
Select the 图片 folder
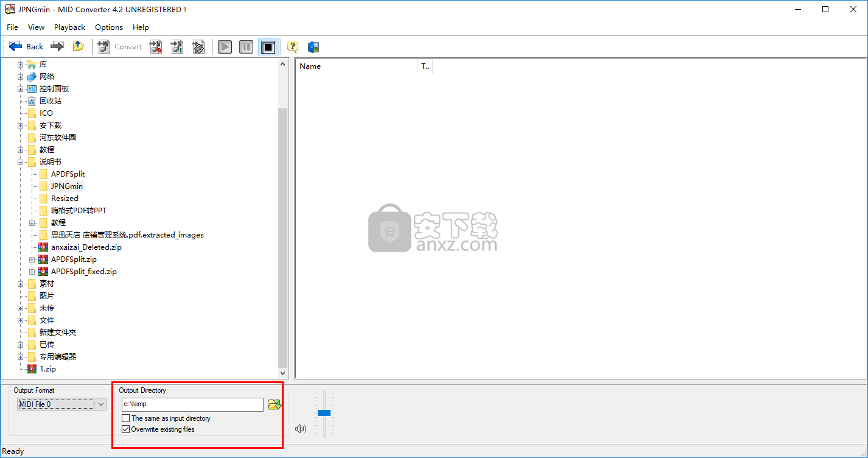(x=47, y=296)
